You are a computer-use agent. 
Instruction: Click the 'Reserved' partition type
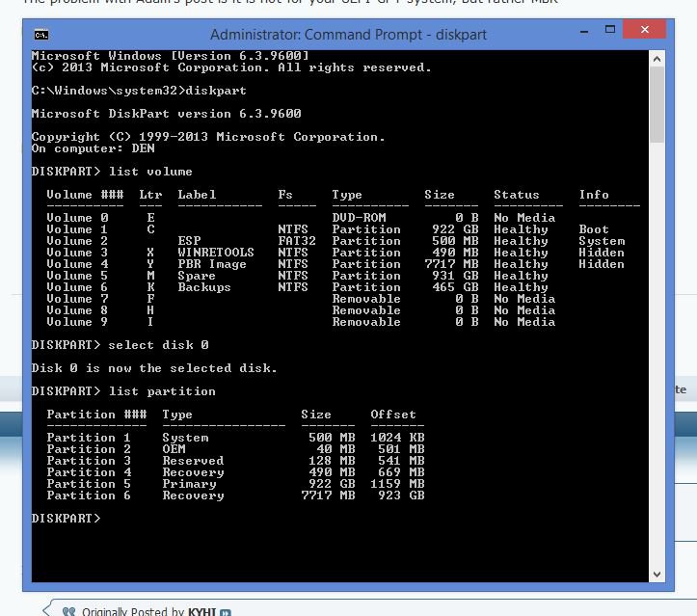(x=193, y=461)
